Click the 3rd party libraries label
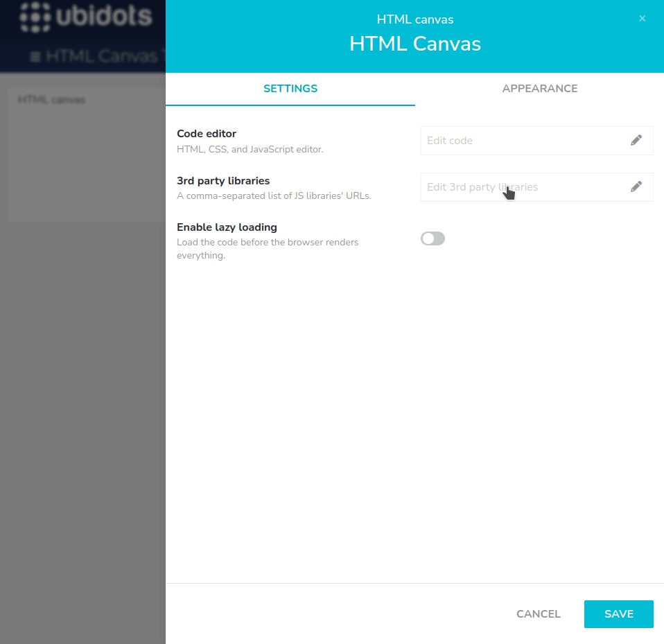Image resolution: width=664 pixels, height=644 pixels. [223, 181]
